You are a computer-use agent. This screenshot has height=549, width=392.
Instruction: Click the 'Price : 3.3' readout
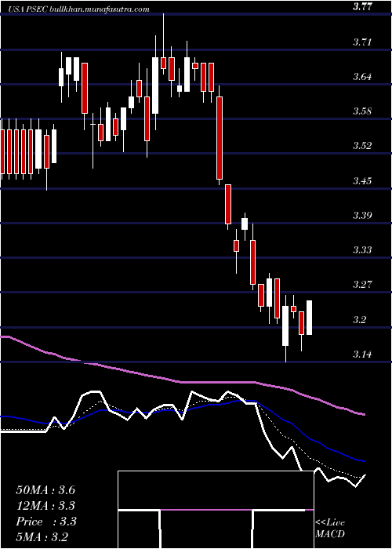pyautogui.click(x=45, y=522)
